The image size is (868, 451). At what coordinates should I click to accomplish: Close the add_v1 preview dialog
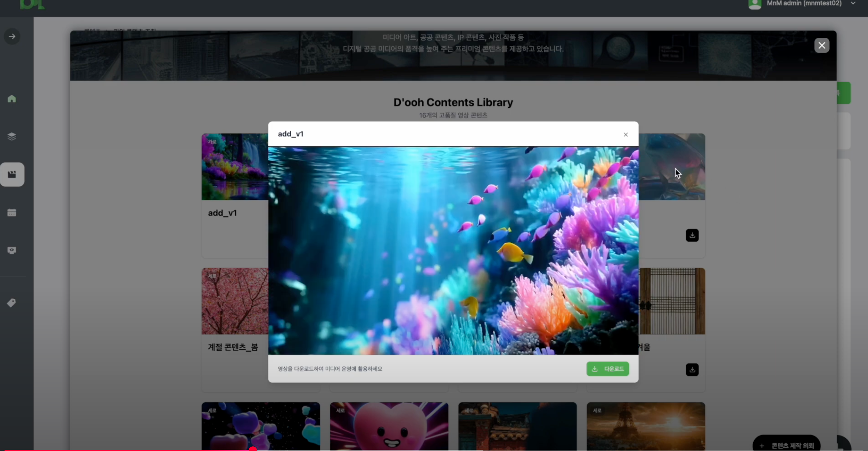626,135
